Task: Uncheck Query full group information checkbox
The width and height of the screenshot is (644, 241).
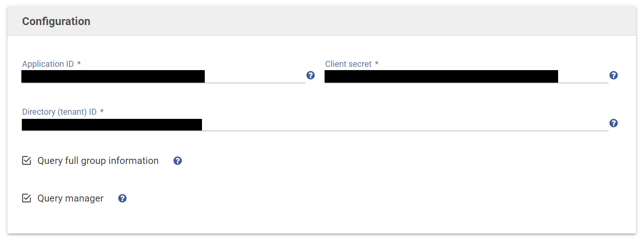Action: click(26, 161)
